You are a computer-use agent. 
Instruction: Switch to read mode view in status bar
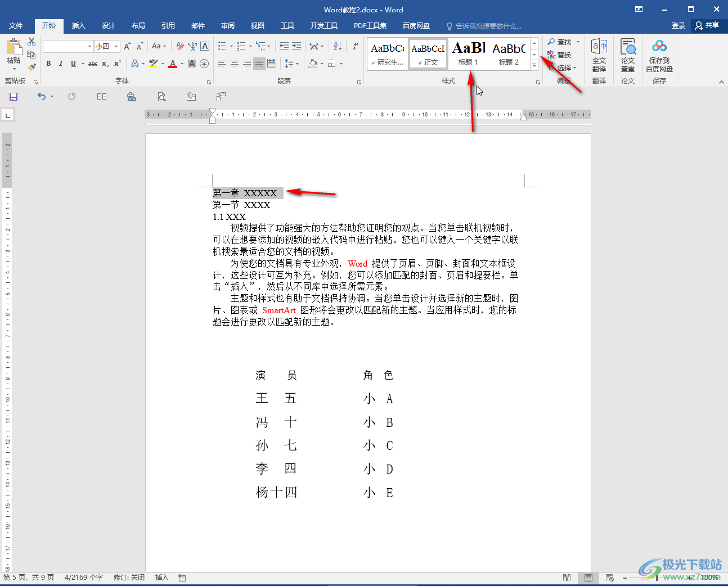coord(567,578)
